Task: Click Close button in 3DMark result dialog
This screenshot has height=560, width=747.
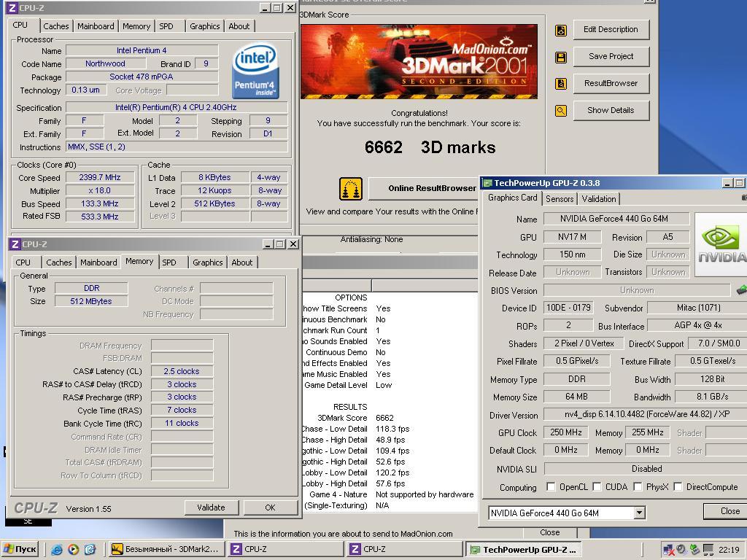Action: [x=550, y=532]
